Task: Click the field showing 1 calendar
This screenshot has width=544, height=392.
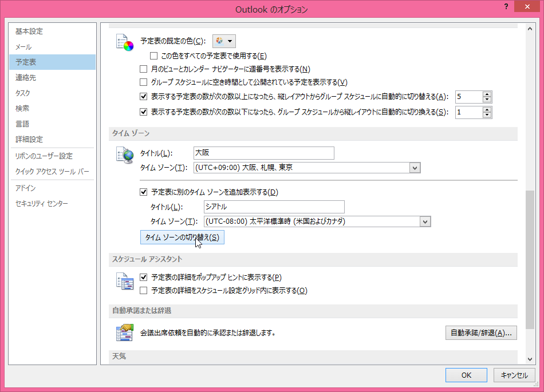Action: (x=469, y=112)
